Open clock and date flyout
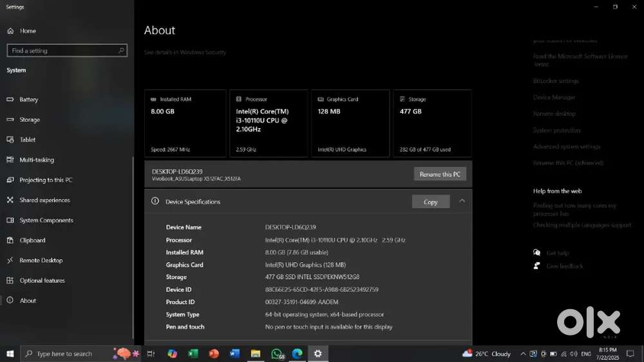 tap(607, 354)
